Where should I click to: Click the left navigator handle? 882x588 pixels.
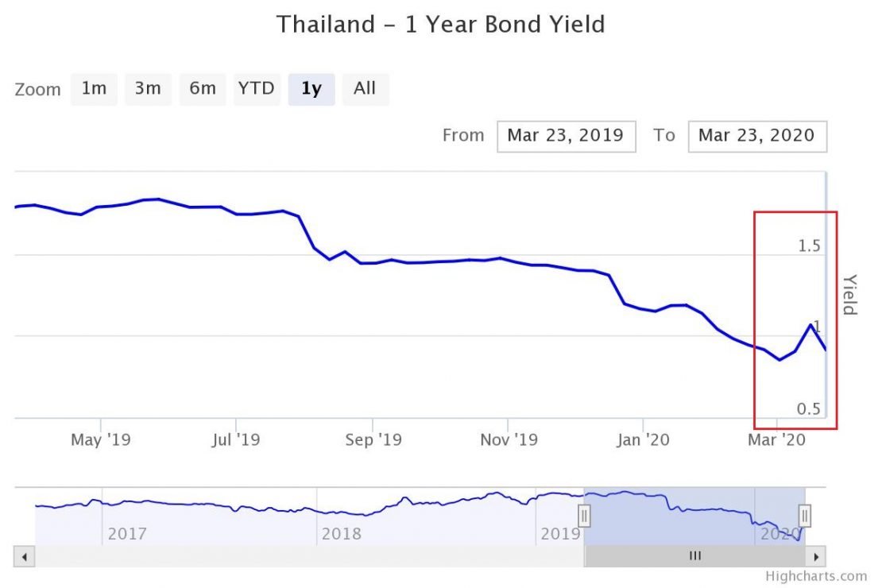tap(584, 515)
